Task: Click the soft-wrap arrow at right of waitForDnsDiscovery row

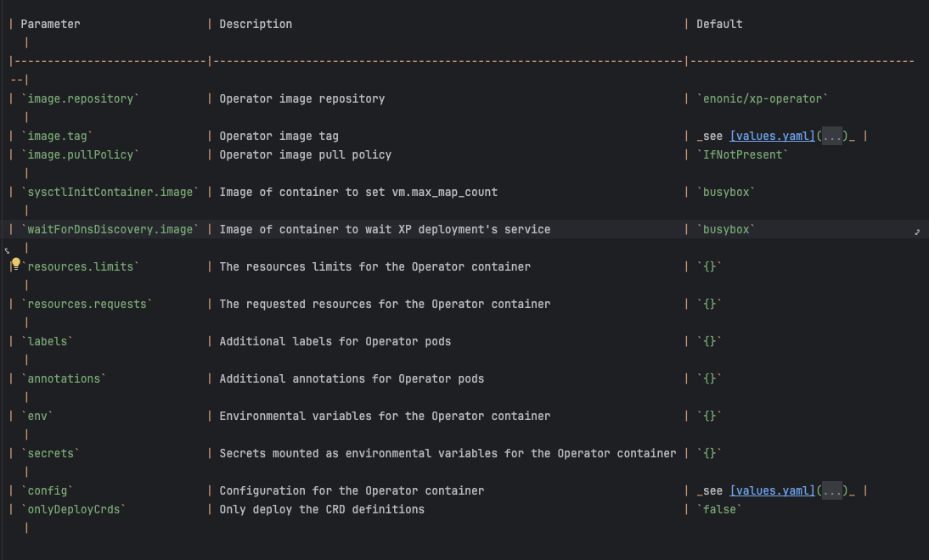Action: pyautogui.click(x=917, y=232)
